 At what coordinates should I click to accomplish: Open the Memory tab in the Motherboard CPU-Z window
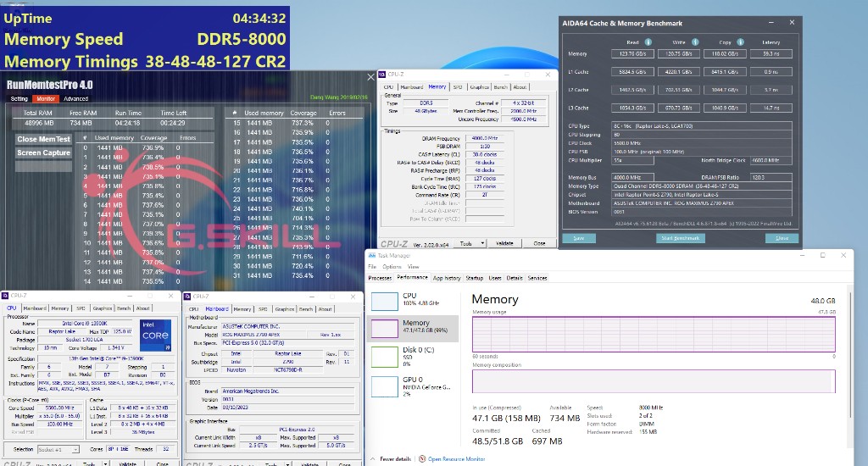click(x=242, y=308)
